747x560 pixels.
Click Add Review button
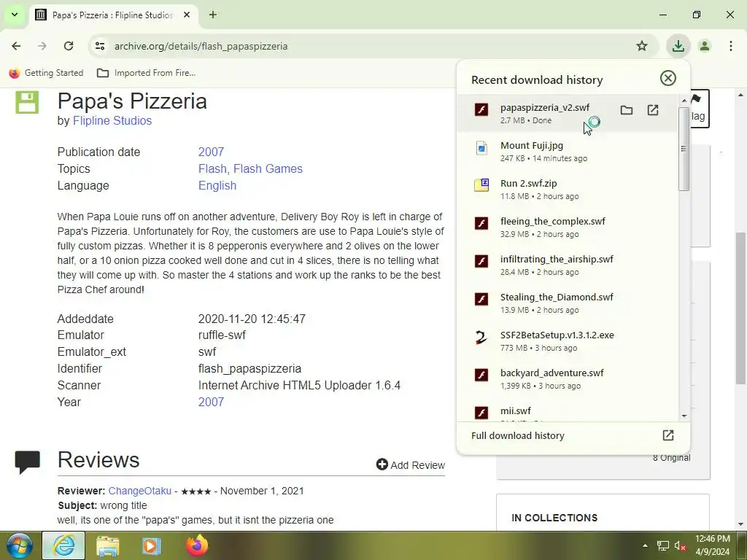(410, 464)
